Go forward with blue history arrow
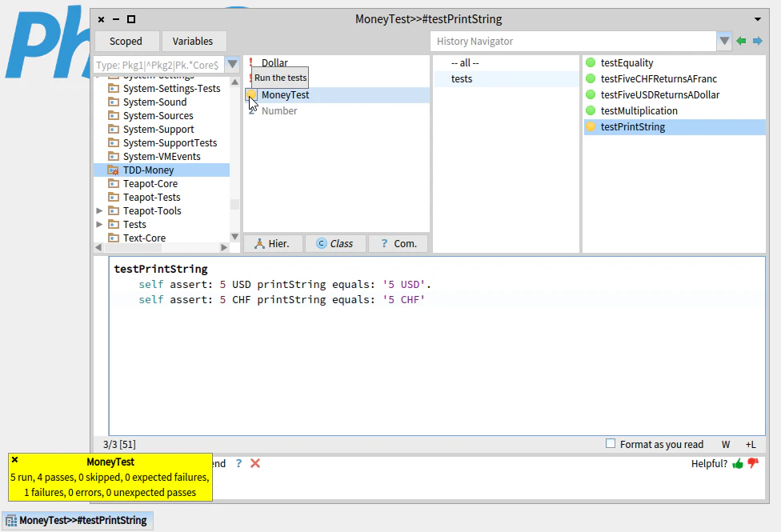 pos(758,41)
